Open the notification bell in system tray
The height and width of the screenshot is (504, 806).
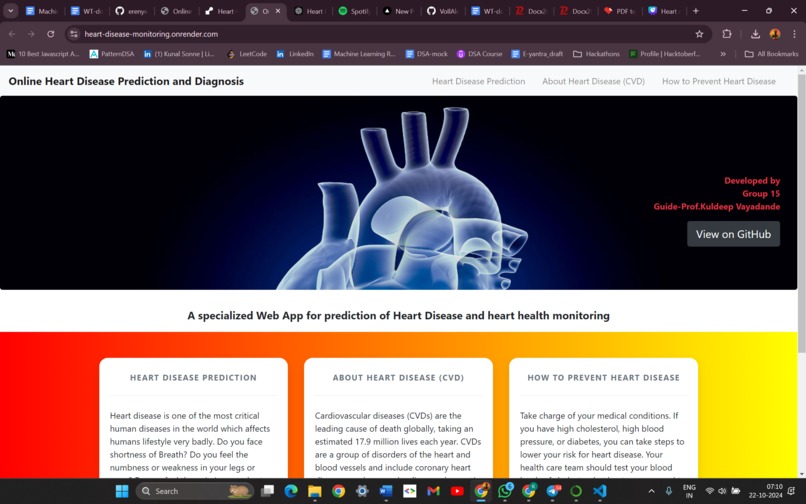[x=792, y=491]
